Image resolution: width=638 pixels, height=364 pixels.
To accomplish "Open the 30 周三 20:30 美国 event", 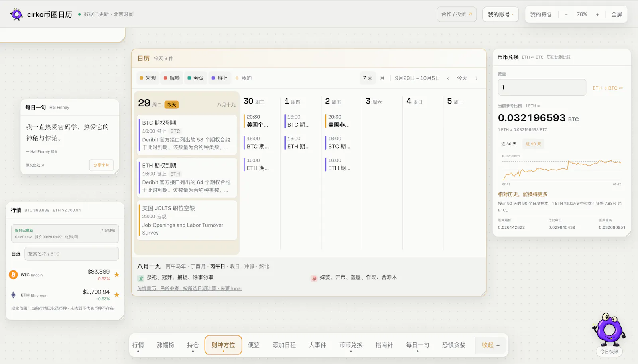I will [258, 121].
